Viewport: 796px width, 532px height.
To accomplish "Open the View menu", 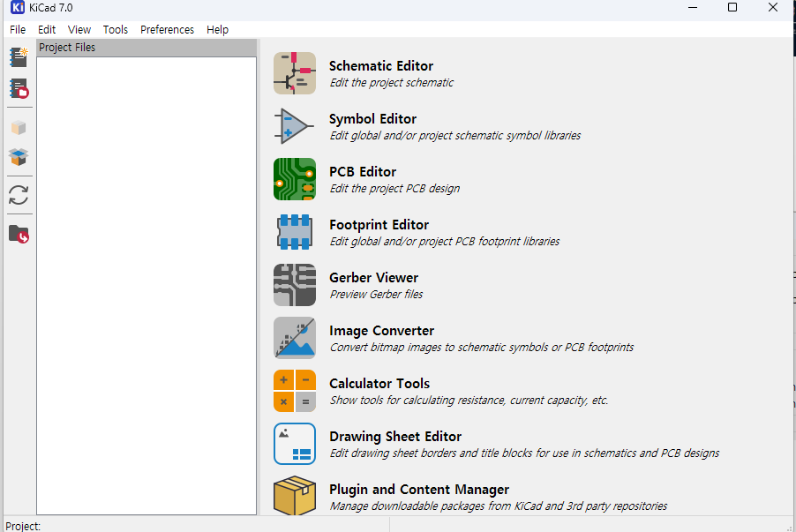I will pos(79,29).
